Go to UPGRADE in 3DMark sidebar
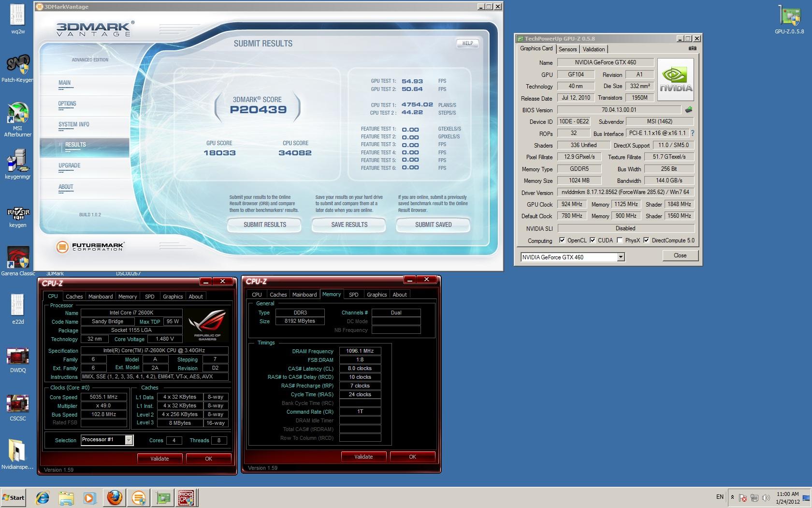Image resolution: width=812 pixels, height=508 pixels. click(x=70, y=165)
